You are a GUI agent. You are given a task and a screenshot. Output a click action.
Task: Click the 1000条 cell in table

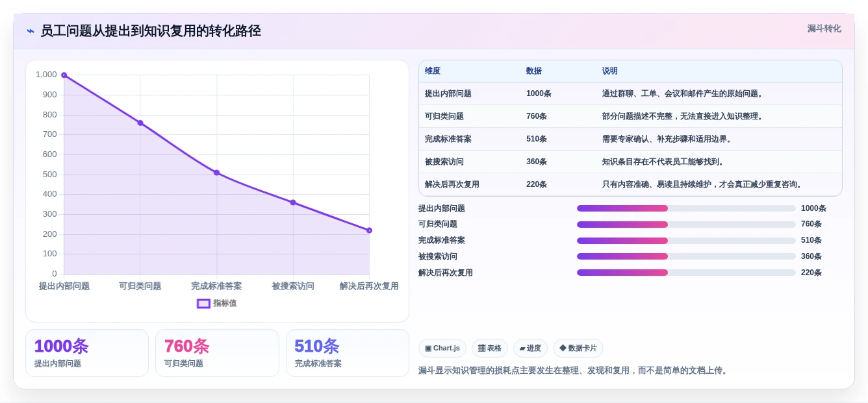click(539, 93)
